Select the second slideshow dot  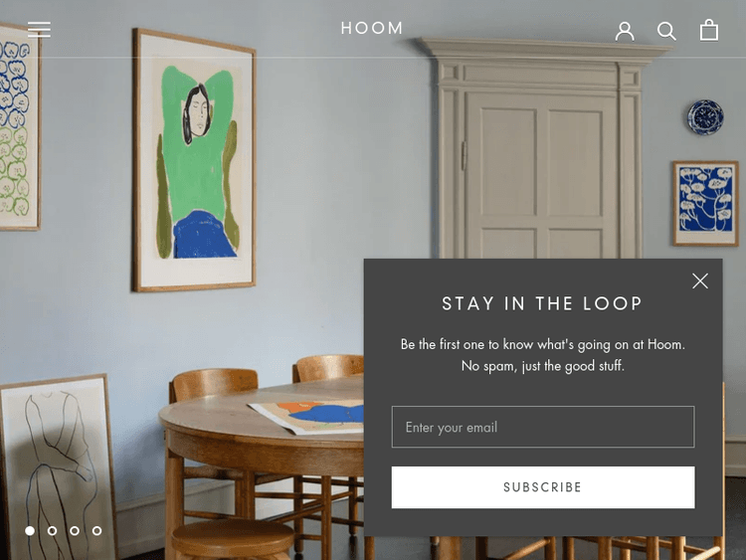tap(53, 530)
